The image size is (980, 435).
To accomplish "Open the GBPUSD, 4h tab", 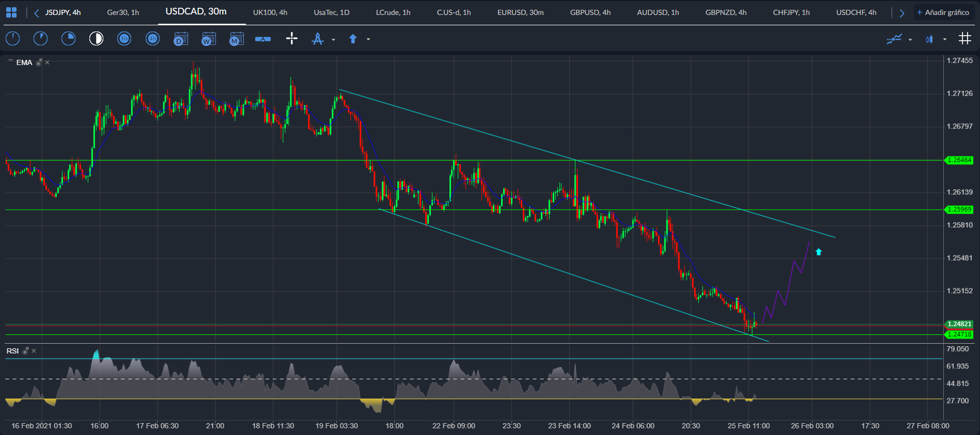I will [590, 12].
